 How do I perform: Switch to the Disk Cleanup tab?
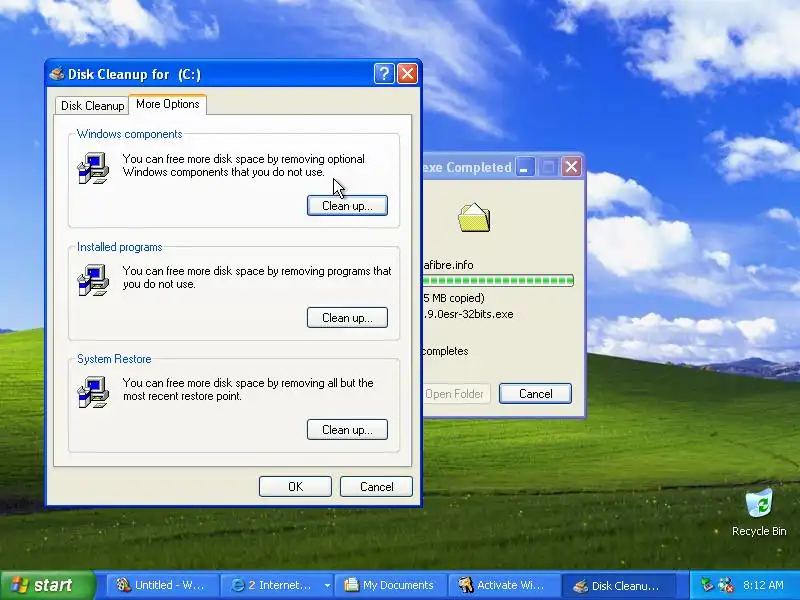92,106
